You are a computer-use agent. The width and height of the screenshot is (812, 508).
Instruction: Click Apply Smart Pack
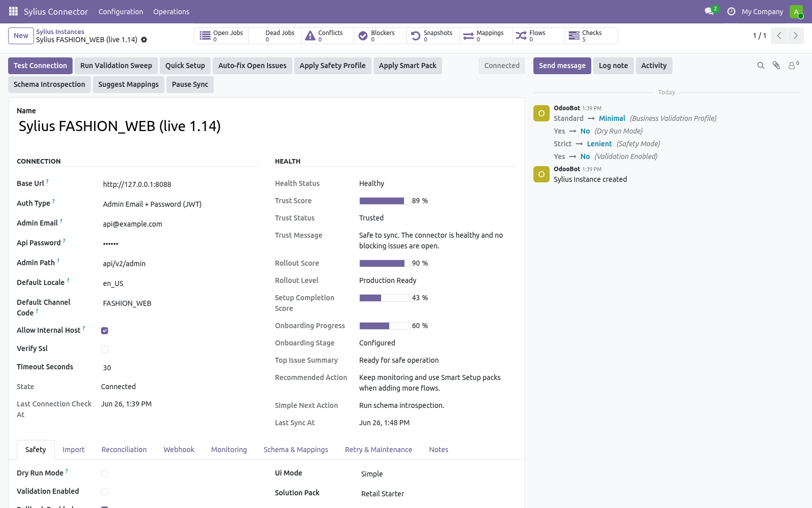408,66
